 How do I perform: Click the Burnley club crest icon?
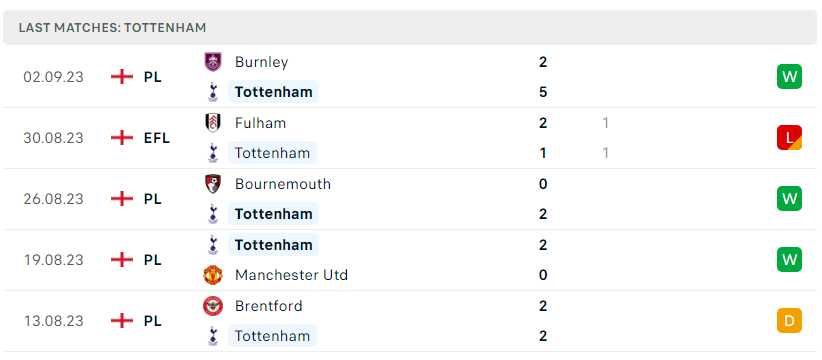213,62
